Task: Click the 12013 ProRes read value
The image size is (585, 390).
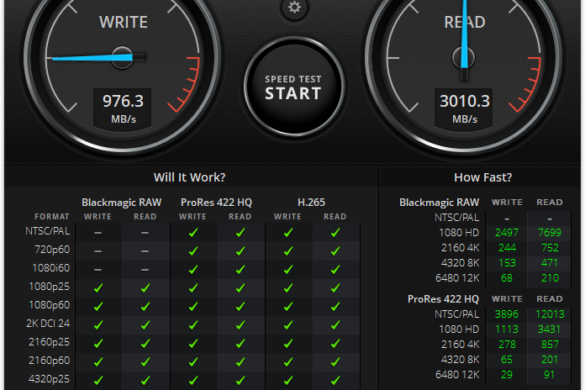Action: (x=550, y=314)
